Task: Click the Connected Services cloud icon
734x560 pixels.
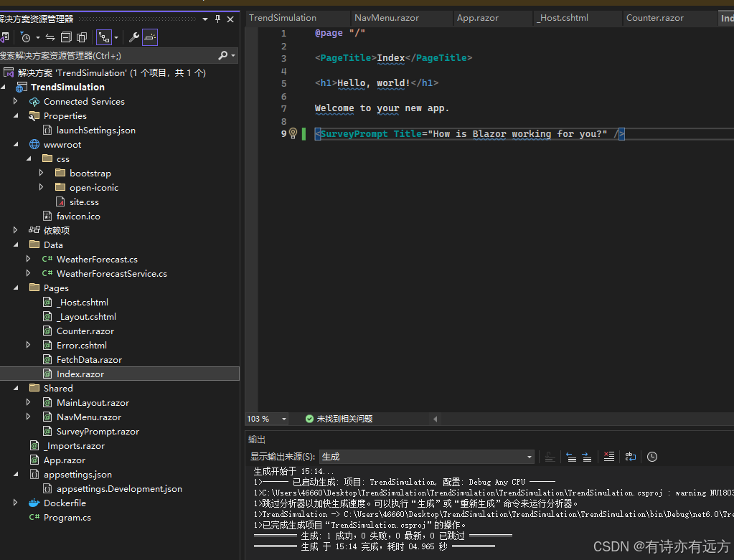Action: coord(34,102)
